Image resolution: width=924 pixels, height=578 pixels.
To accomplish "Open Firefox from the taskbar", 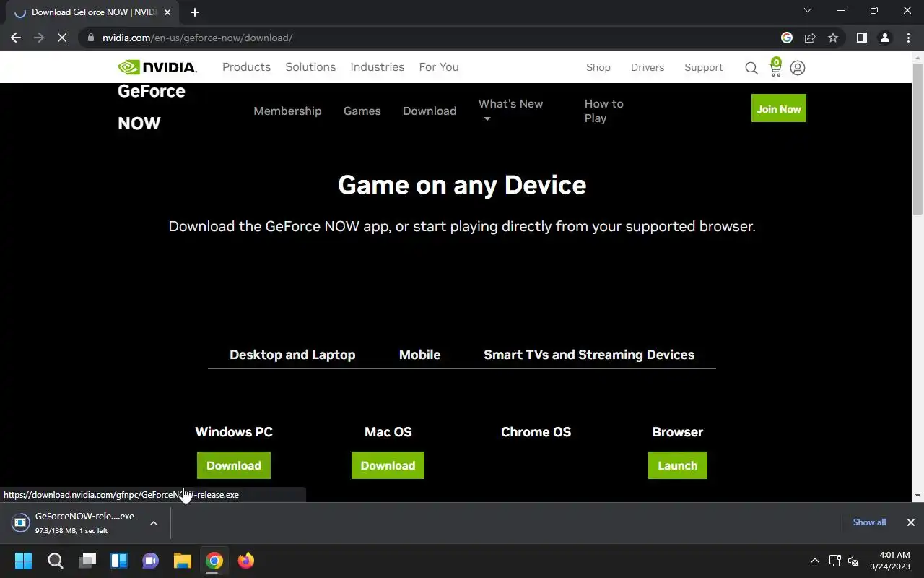I will pyautogui.click(x=246, y=561).
